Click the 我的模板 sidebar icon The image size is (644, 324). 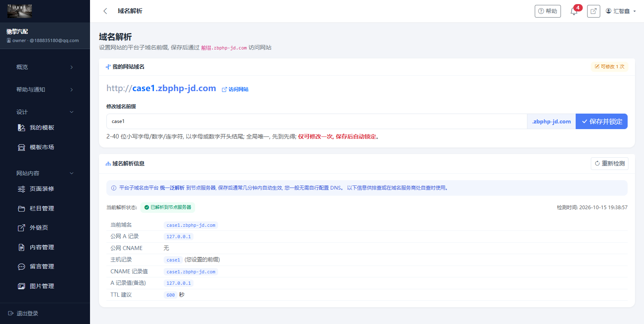point(22,128)
